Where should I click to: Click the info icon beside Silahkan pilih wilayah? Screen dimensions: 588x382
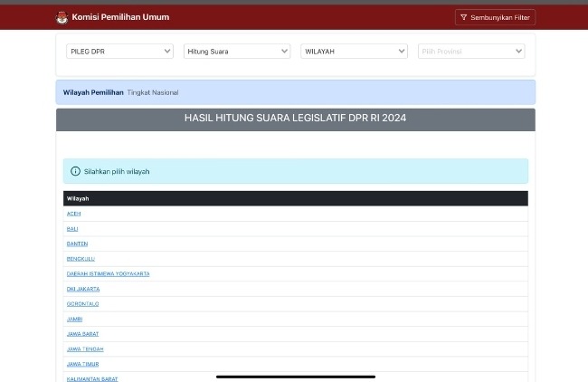pos(75,171)
